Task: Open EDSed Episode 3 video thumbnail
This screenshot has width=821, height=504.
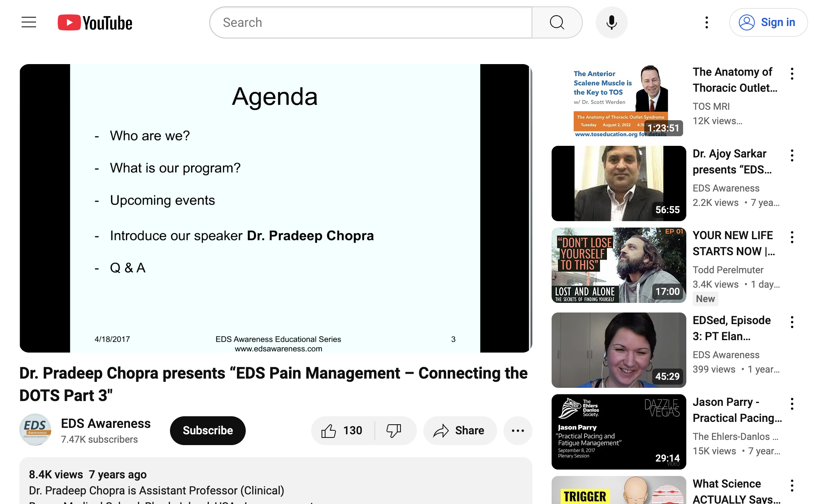Action: tap(619, 350)
